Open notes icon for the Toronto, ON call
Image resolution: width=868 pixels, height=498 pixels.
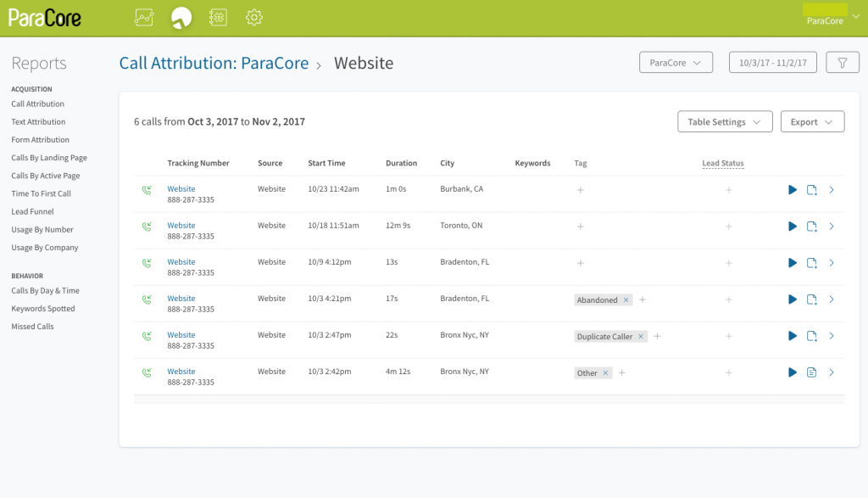pyautogui.click(x=811, y=227)
